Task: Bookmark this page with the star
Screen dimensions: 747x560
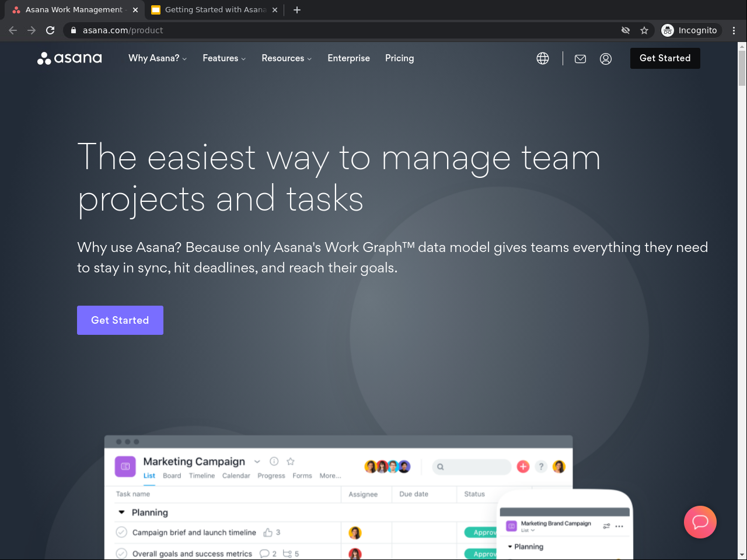Action: point(644,30)
